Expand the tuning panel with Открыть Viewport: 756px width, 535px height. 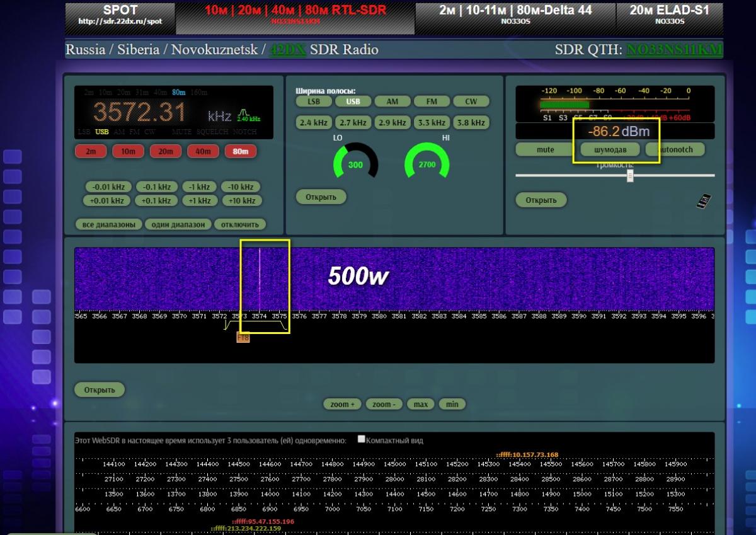[321, 197]
